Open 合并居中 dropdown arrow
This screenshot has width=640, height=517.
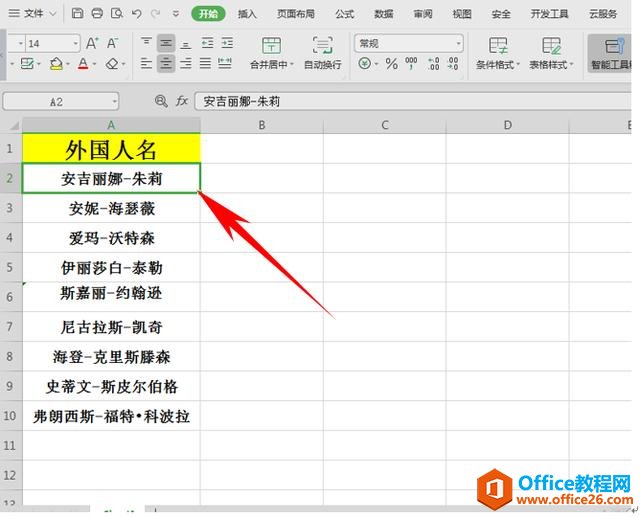292,64
